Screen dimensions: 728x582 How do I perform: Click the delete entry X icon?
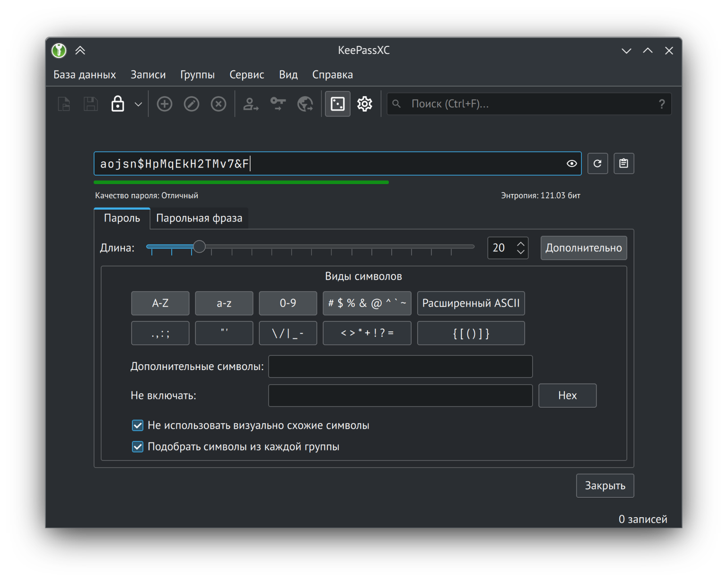pyautogui.click(x=219, y=104)
